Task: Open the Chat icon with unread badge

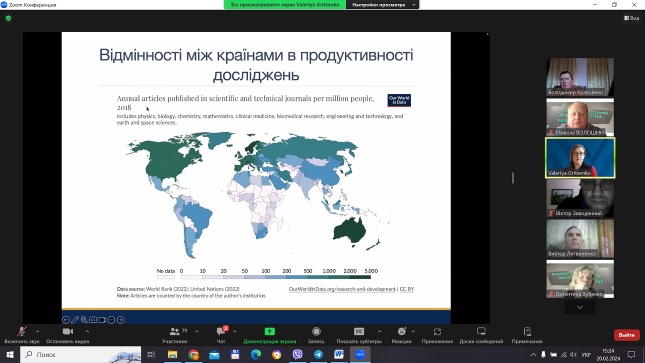Action: click(221, 332)
